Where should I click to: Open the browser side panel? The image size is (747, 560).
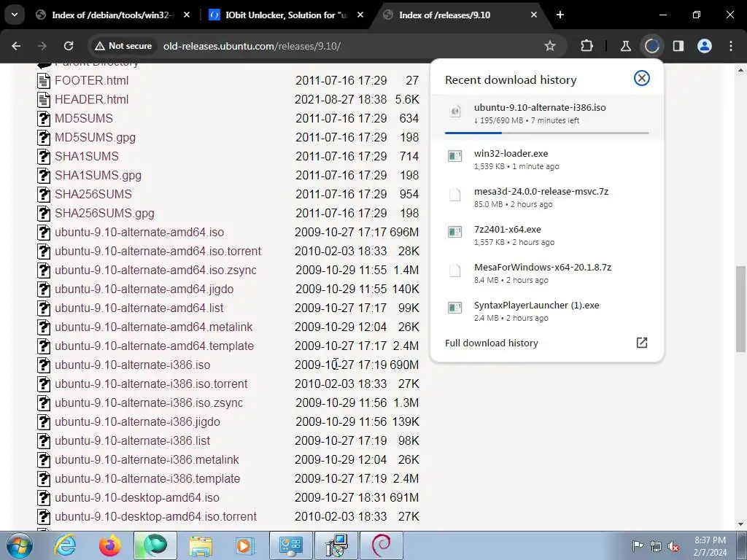click(x=678, y=46)
